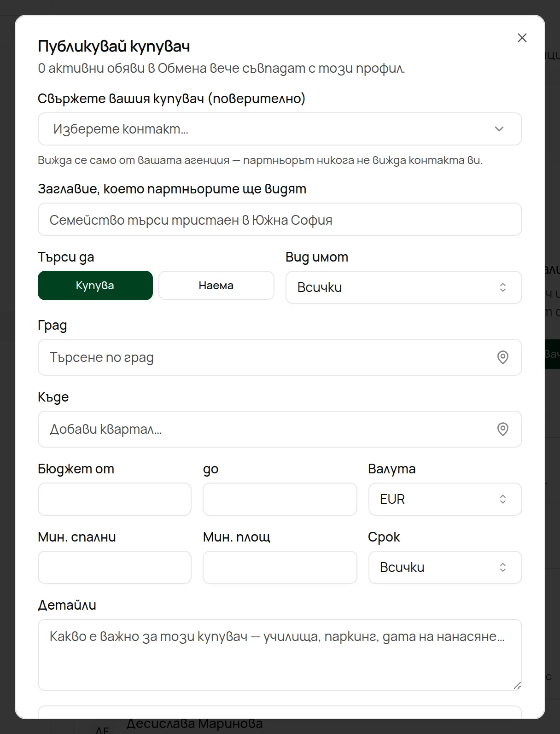Click the Публикувай купувач heading

tap(114, 46)
